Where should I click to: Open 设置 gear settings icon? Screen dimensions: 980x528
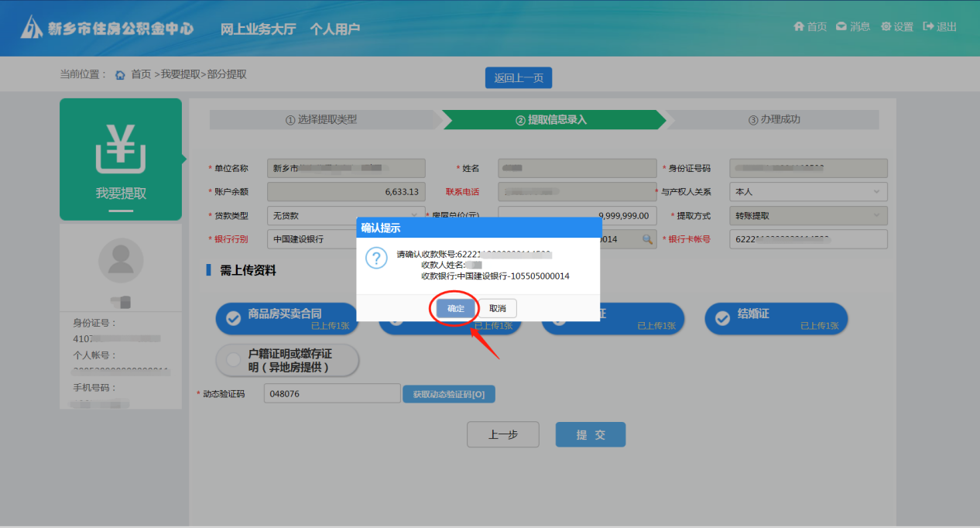click(x=886, y=27)
